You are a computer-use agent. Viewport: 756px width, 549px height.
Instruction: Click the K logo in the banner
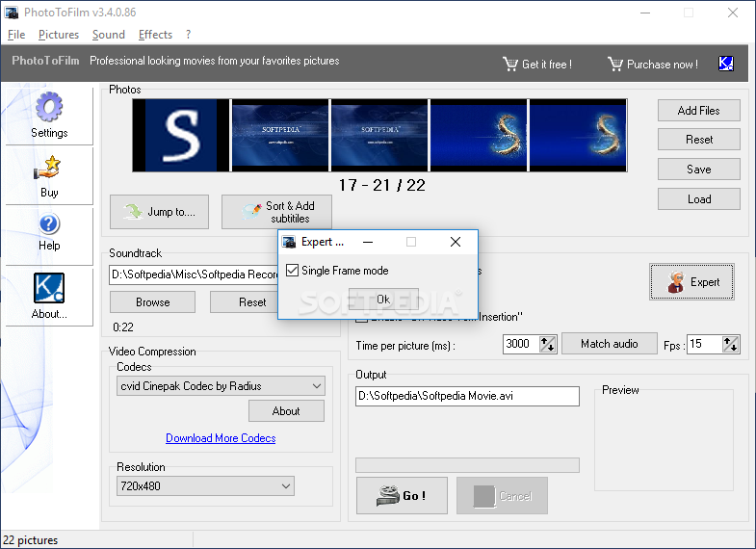[x=725, y=64]
